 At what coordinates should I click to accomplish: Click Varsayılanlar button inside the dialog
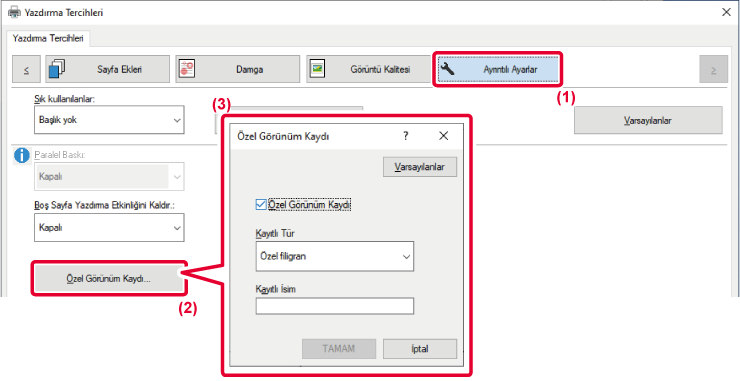(x=420, y=167)
